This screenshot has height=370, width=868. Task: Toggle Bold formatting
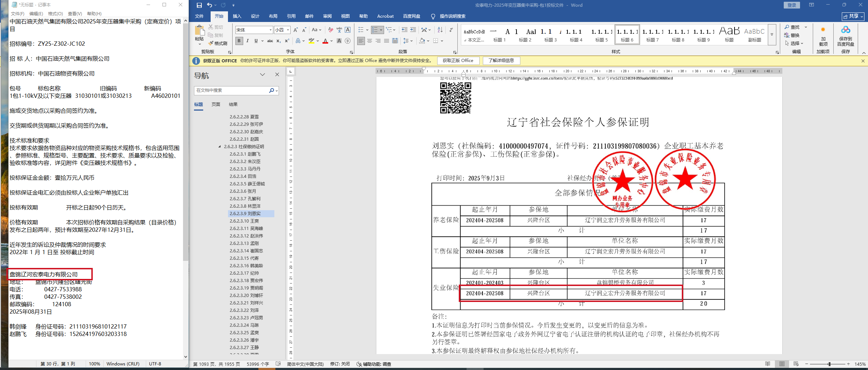239,41
